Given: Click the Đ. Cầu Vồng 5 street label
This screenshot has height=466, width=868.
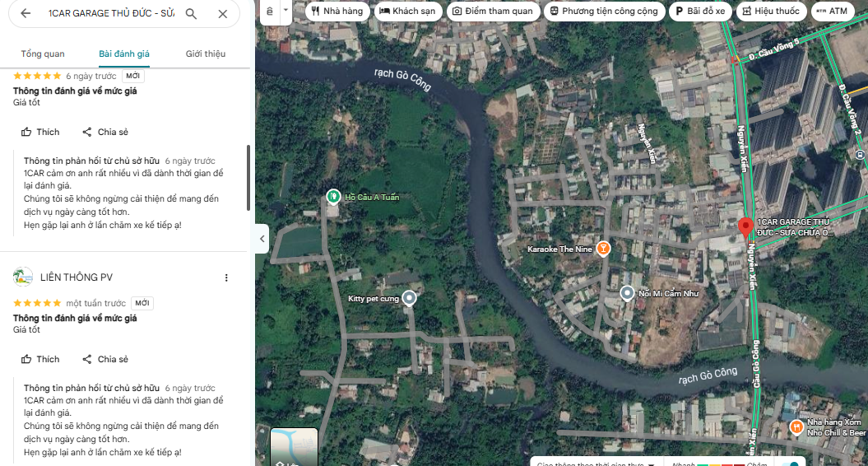Looking at the screenshot, I should [x=774, y=49].
